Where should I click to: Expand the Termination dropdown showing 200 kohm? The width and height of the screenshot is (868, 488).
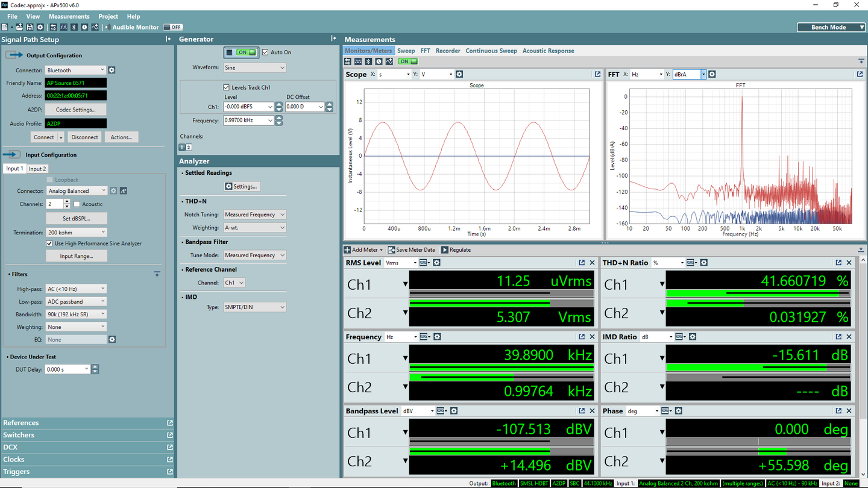[x=77, y=233]
